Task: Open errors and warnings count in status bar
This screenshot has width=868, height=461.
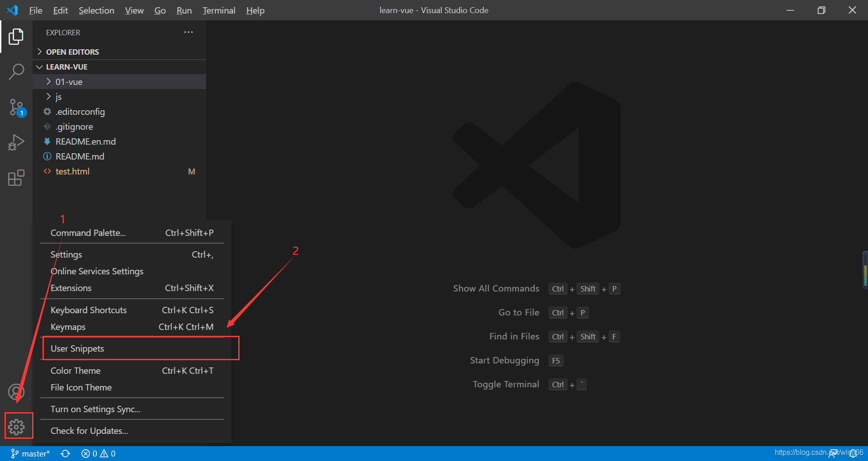Action: [x=99, y=453]
